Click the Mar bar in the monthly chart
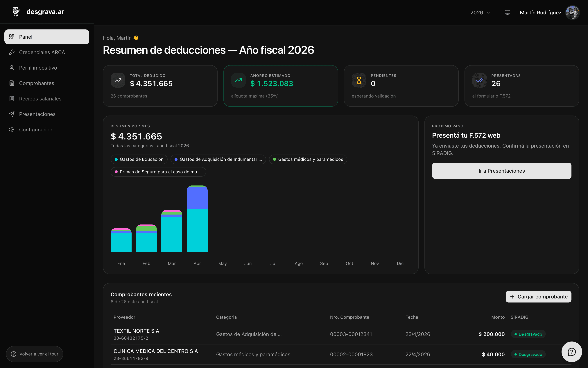This screenshot has width=588, height=368. [172, 231]
